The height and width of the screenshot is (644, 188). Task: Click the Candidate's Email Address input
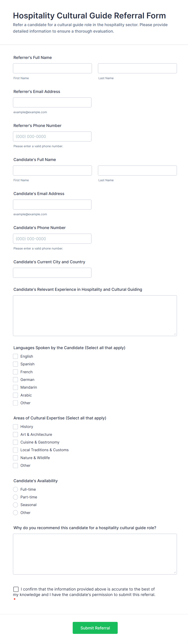[52, 205]
